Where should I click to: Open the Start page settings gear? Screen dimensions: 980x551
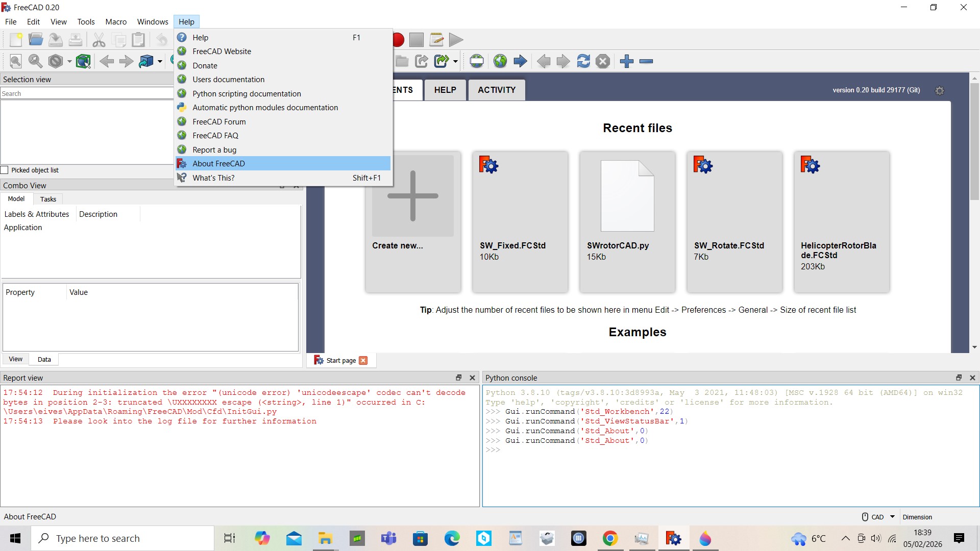point(940,90)
